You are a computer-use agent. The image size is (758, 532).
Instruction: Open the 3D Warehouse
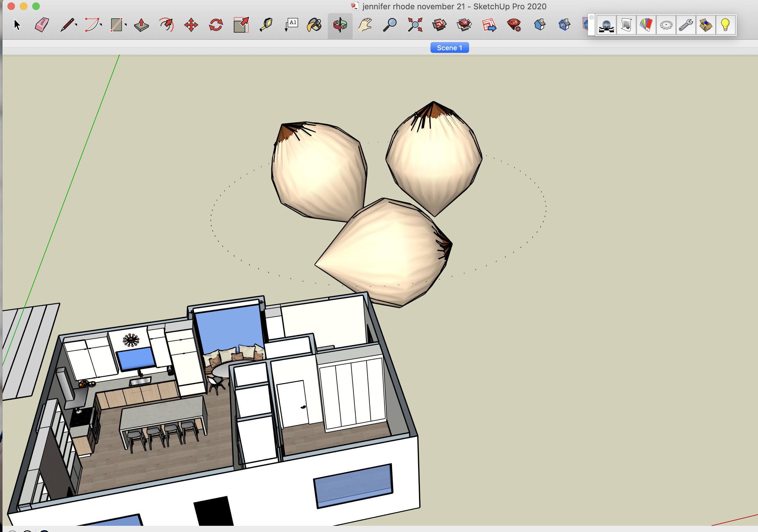pyautogui.click(x=440, y=25)
